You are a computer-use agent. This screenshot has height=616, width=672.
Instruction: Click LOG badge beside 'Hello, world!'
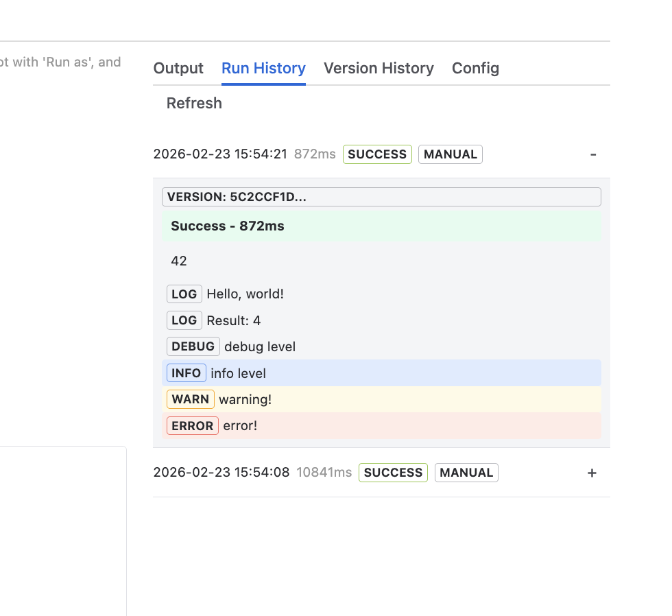coord(184,294)
